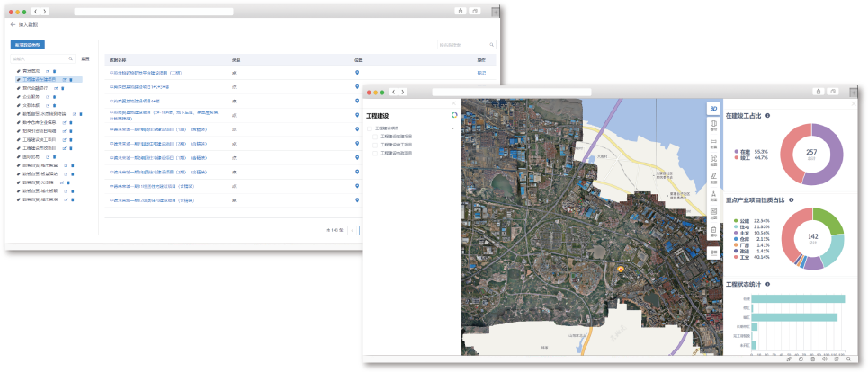Collapse the side panel using the map toolbar's bottom icon
The image size is (868, 372).
713,252
